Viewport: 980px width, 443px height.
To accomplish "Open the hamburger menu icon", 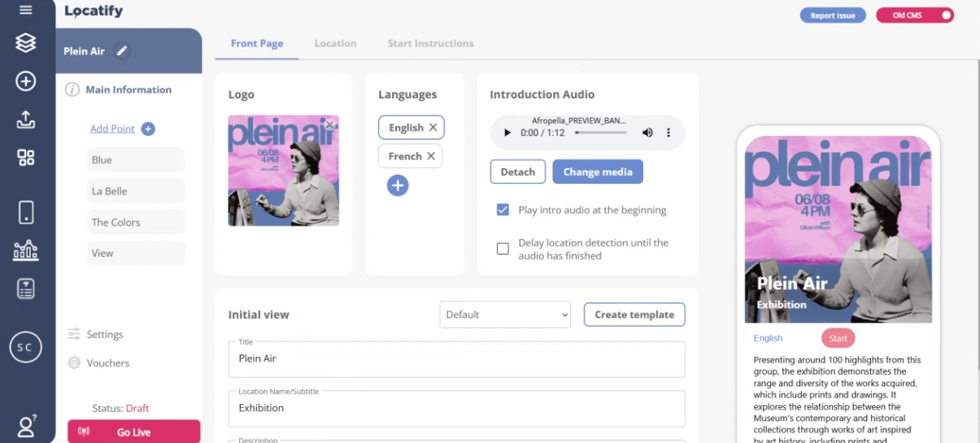I will pyautogui.click(x=26, y=11).
